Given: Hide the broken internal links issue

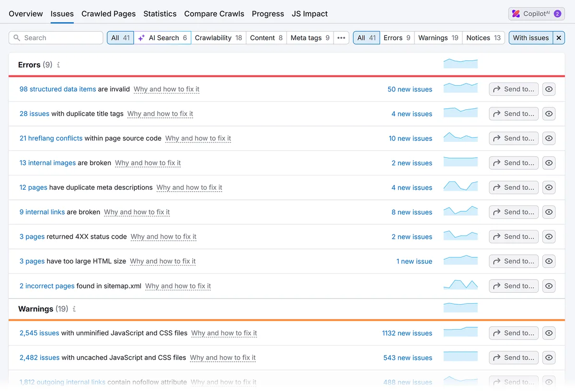Looking at the screenshot, I should pos(549,212).
